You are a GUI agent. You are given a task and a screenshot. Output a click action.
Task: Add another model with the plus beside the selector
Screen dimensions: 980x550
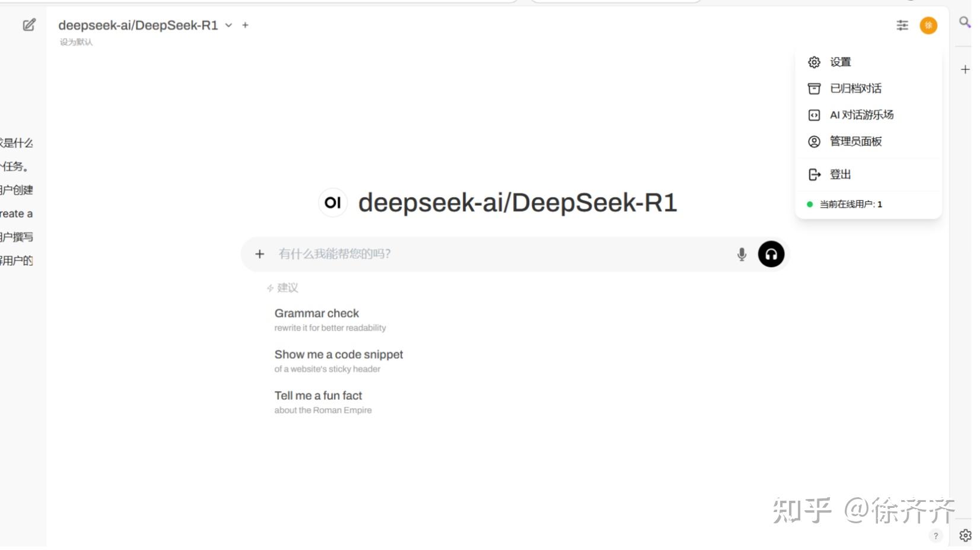click(245, 26)
